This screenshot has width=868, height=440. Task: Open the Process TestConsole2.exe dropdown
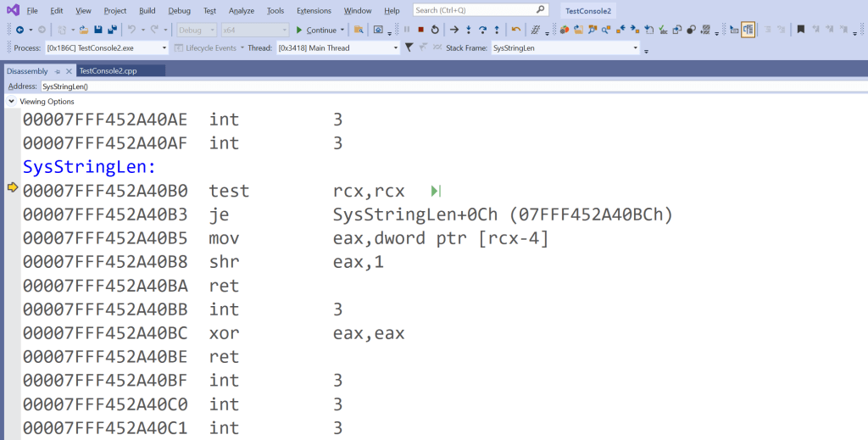(x=107, y=48)
